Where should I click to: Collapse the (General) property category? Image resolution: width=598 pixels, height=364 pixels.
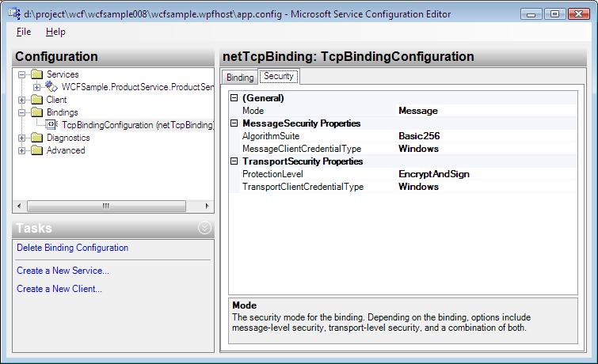(x=234, y=98)
